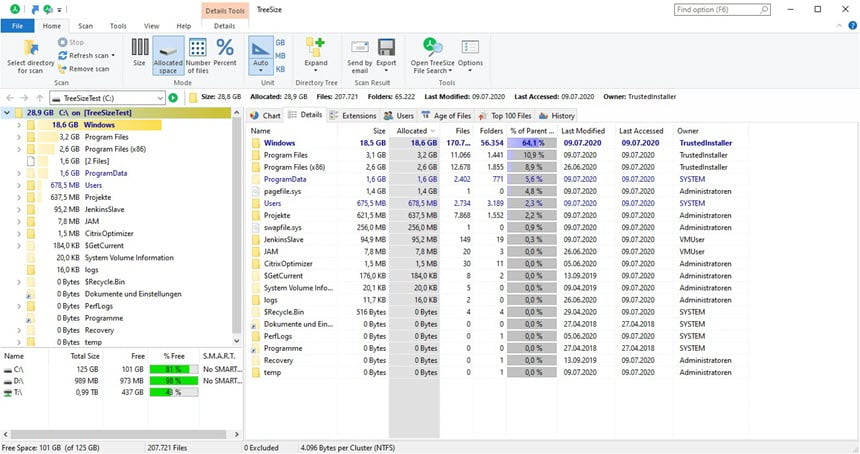Switch mode to Size
This screenshot has height=454, width=860.
[x=139, y=55]
